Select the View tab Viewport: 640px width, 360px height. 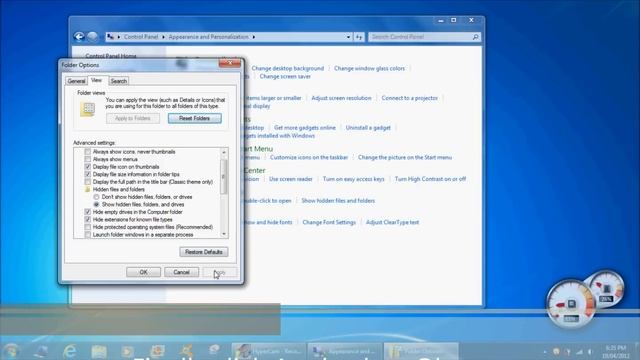click(x=97, y=80)
